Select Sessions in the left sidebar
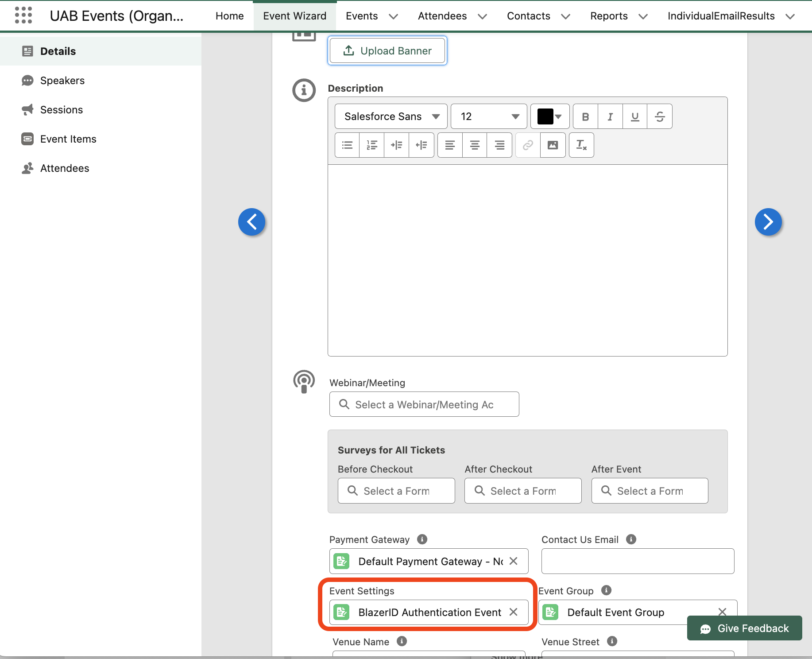 coord(61,109)
